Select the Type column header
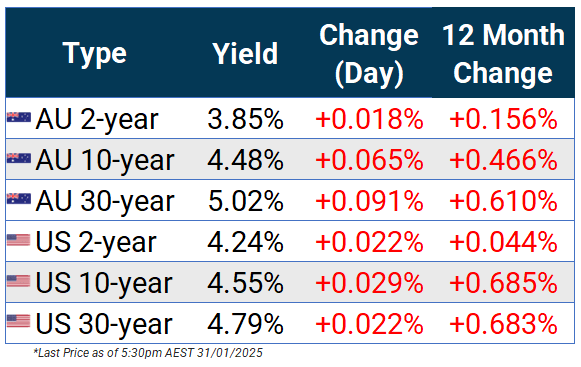 [95, 55]
